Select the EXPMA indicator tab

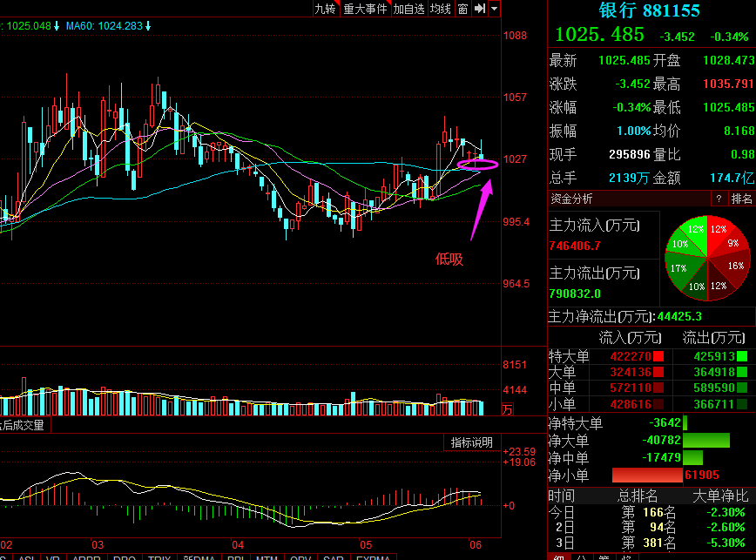[373, 557]
